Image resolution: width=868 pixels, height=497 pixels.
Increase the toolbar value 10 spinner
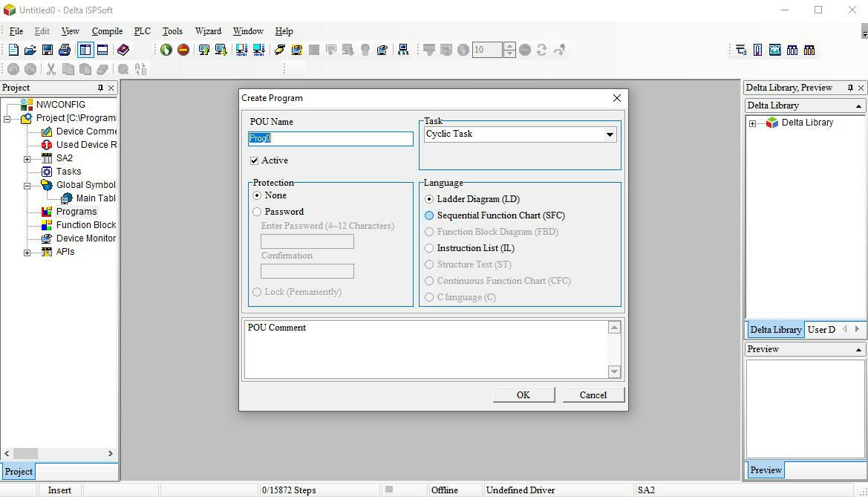point(510,46)
